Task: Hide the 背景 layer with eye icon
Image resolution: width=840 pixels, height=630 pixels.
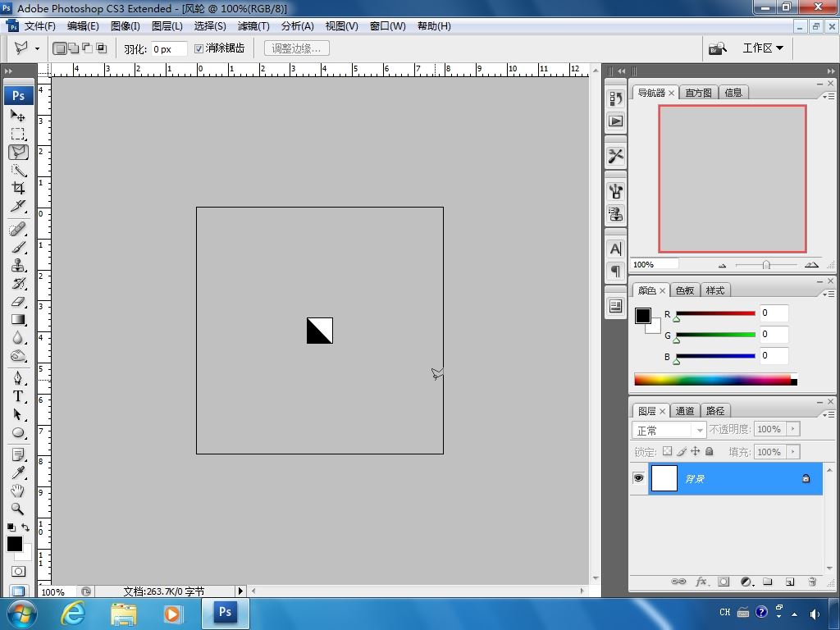Action: pyautogui.click(x=638, y=478)
